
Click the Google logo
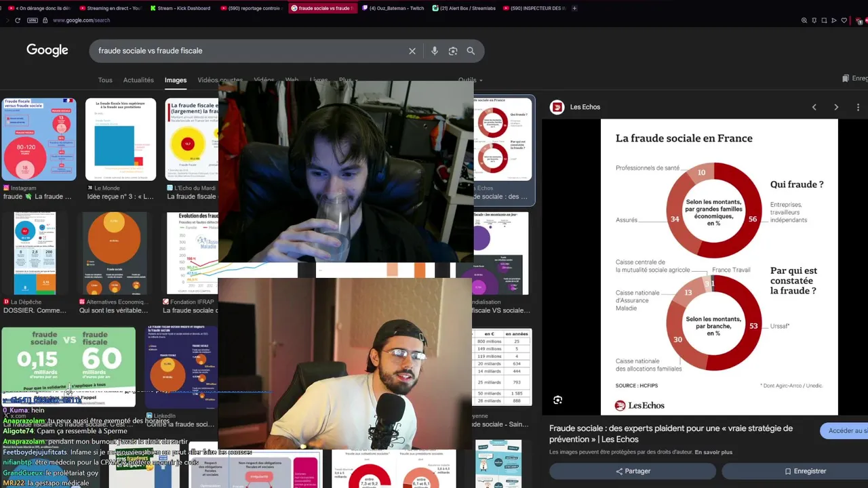click(47, 50)
